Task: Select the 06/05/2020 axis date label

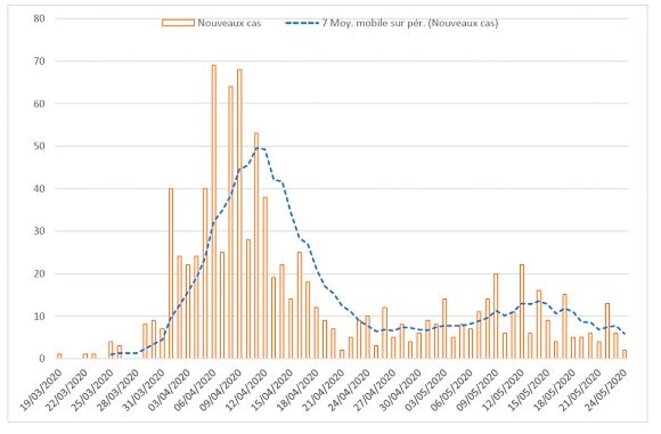Action: pos(453,390)
